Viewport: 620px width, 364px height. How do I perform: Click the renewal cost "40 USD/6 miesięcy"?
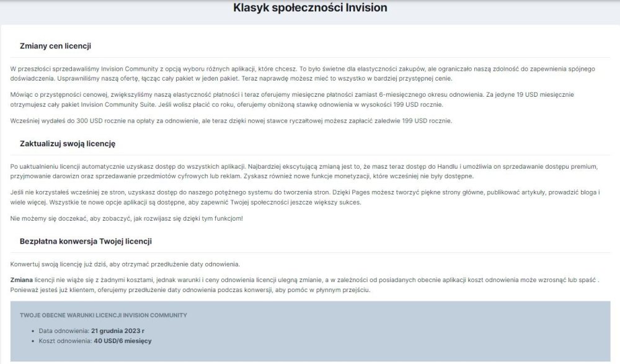[123, 340]
